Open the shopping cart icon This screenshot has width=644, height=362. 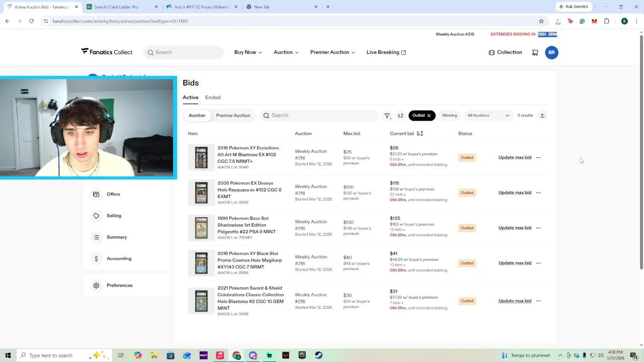[x=535, y=52]
